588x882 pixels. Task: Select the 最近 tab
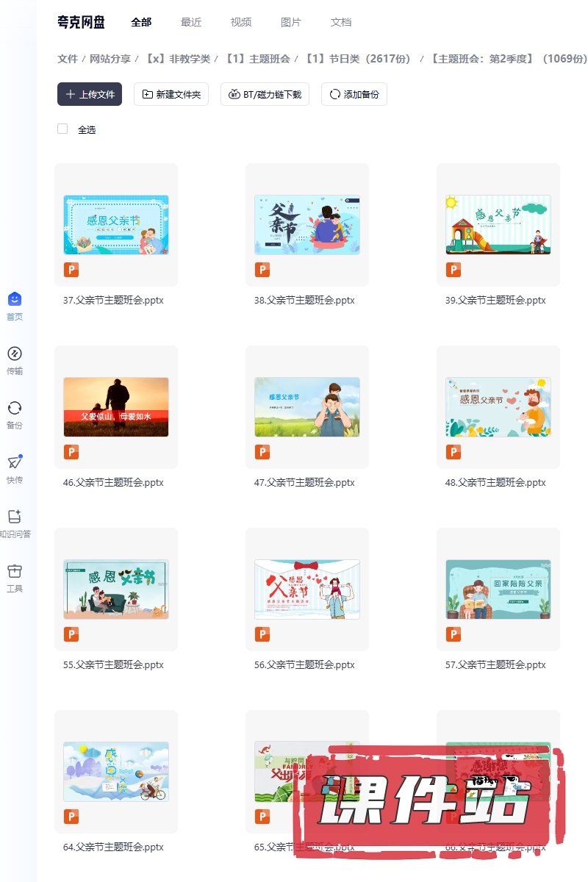191,22
